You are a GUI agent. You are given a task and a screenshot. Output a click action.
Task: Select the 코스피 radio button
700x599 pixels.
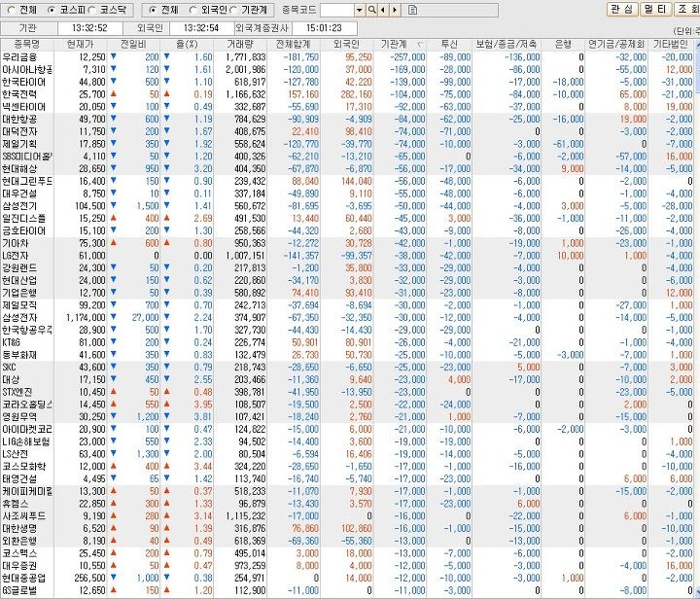[x=52, y=10]
